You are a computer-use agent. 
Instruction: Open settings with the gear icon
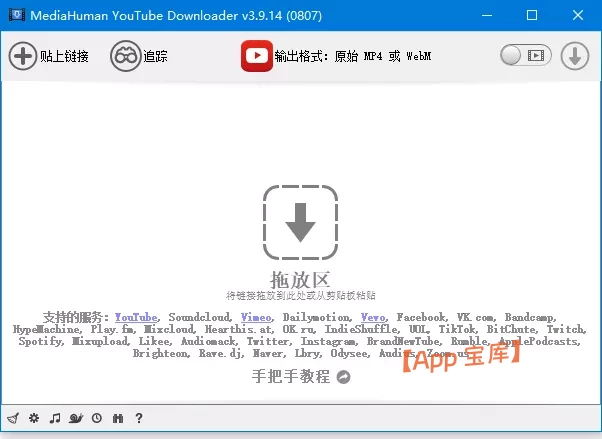[34, 418]
